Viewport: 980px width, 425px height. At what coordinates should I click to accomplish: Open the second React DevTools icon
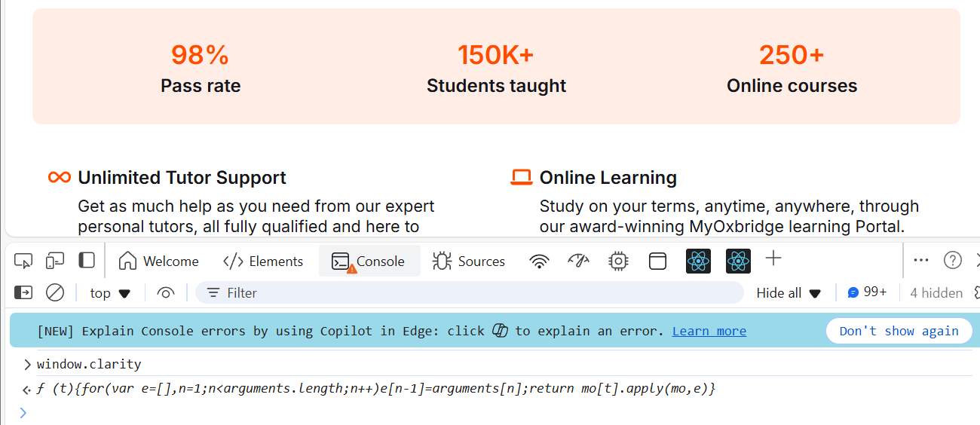tap(739, 261)
